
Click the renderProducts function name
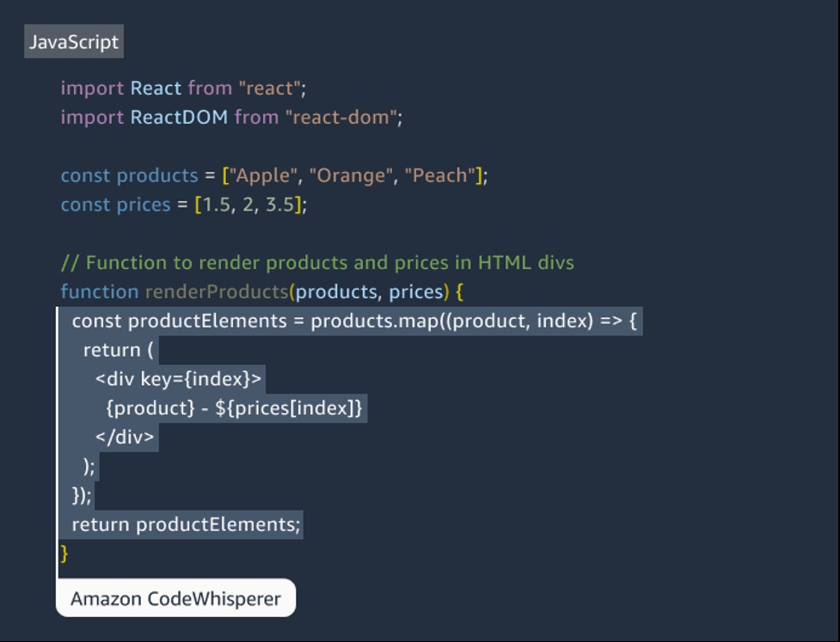click(217, 291)
